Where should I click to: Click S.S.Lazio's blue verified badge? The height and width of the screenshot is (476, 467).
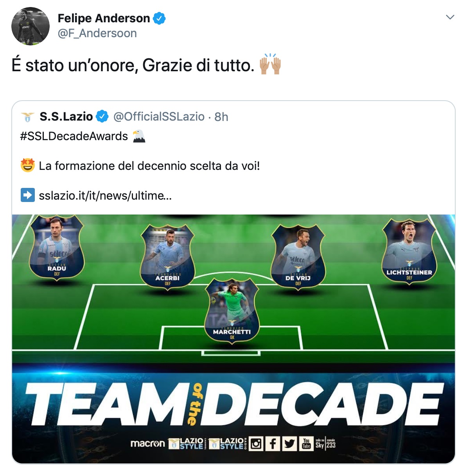(102, 116)
